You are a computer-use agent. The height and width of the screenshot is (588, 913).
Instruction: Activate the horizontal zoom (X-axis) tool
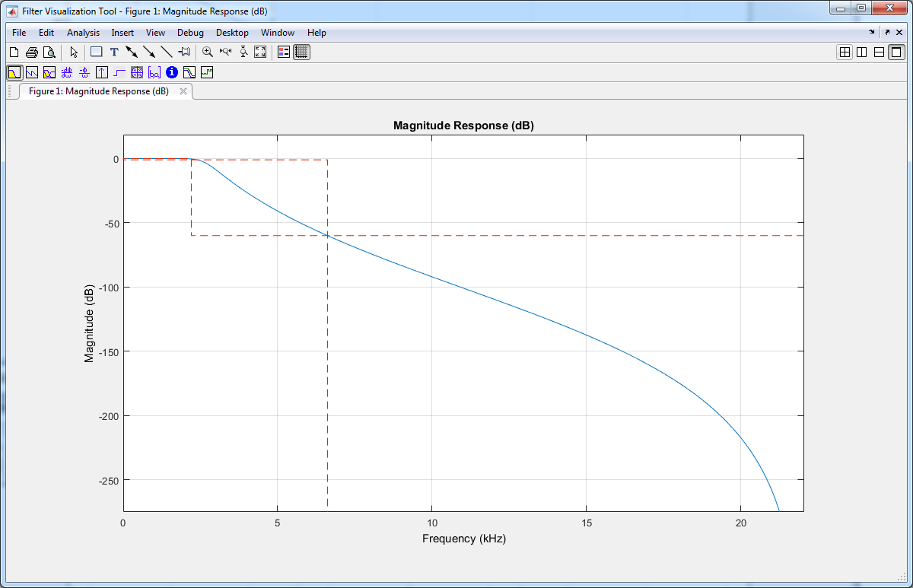(x=225, y=52)
